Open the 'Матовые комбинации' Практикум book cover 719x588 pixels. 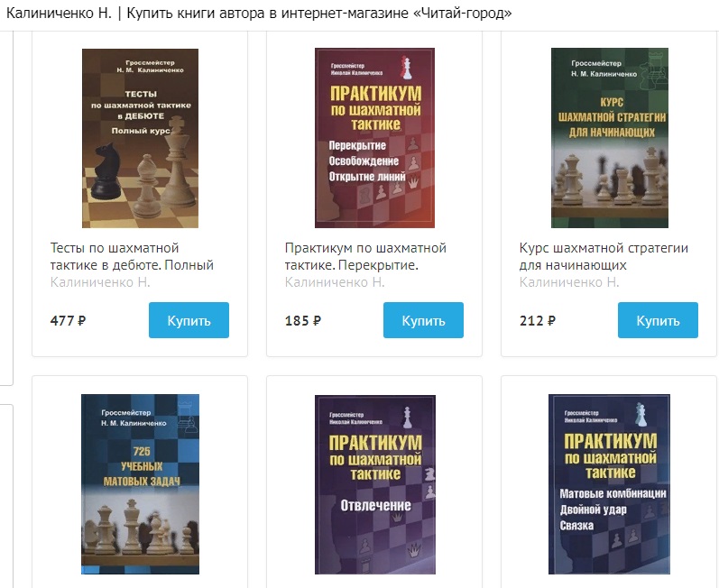pyautogui.click(x=610, y=484)
